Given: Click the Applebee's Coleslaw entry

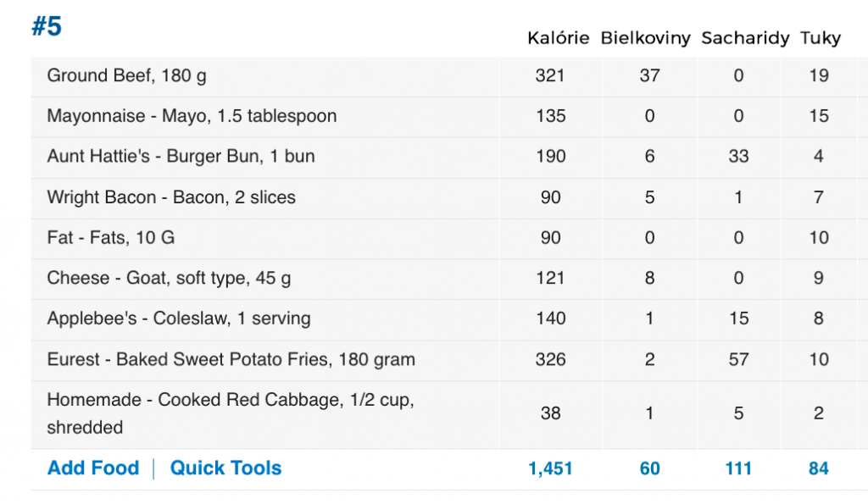Looking at the screenshot, I should pos(179,318).
